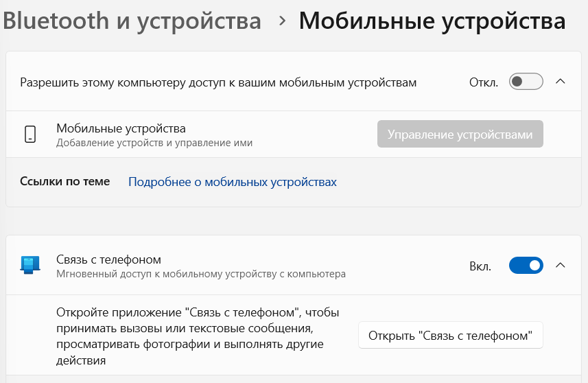Collapse the mobile device access section chevron
The height and width of the screenshot is (383, 588).
[x=561, y=82]
